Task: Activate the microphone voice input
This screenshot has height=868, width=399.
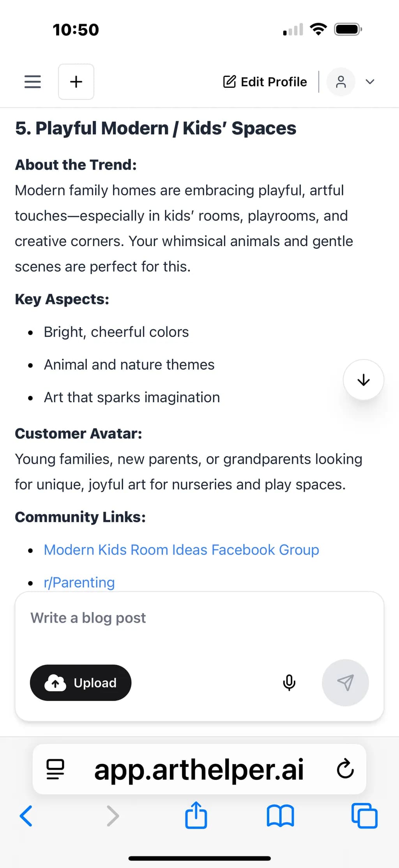Action: 289,683
